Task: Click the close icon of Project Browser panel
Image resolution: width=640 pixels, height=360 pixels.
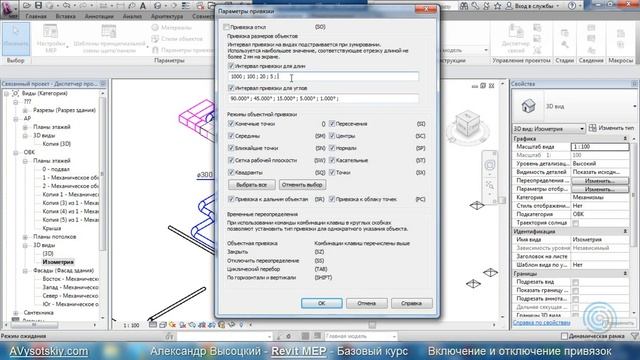Action: 103,84
